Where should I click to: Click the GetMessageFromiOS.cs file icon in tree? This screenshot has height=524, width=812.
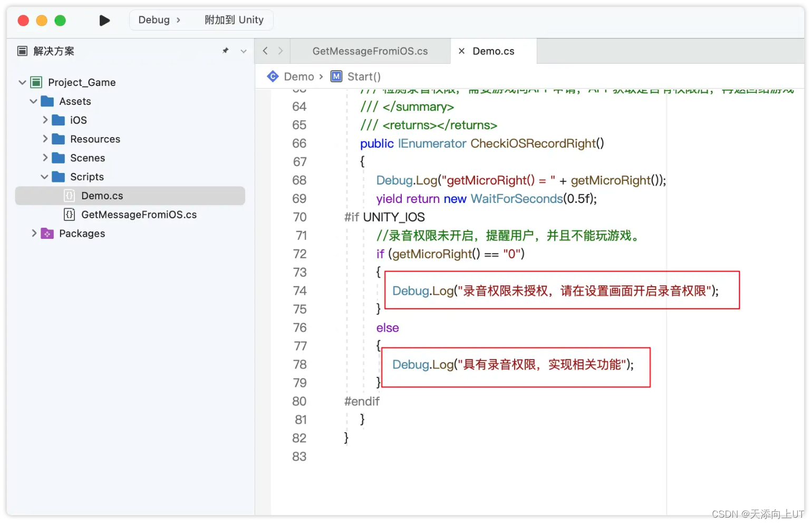click(x=70, y=215)
